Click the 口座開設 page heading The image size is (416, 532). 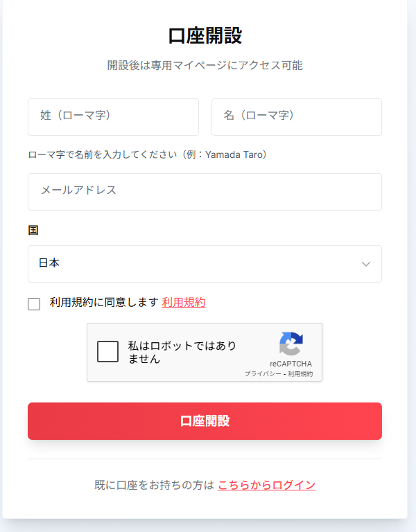tap(205, 35)
